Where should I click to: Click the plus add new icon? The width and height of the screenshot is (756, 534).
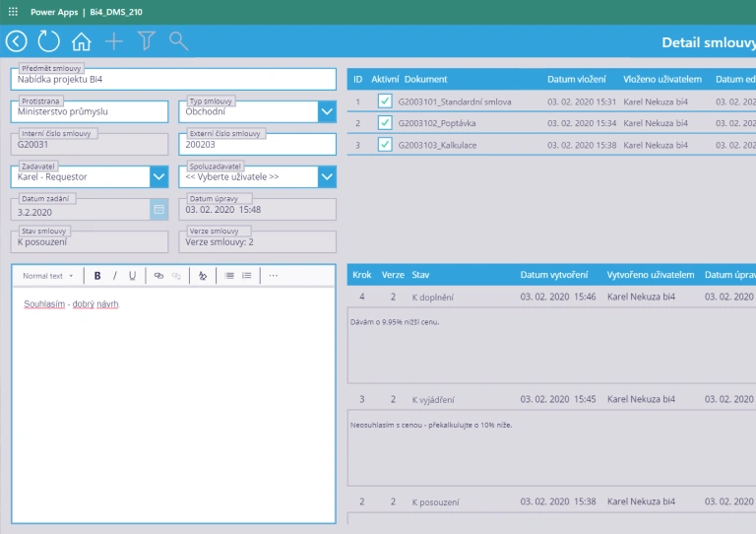tap(114, 40)
